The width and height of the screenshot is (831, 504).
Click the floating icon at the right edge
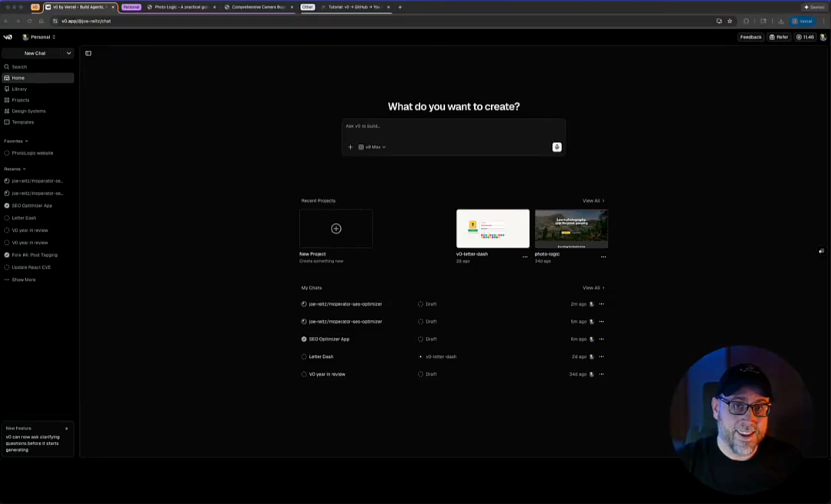(x=821, y=251)
